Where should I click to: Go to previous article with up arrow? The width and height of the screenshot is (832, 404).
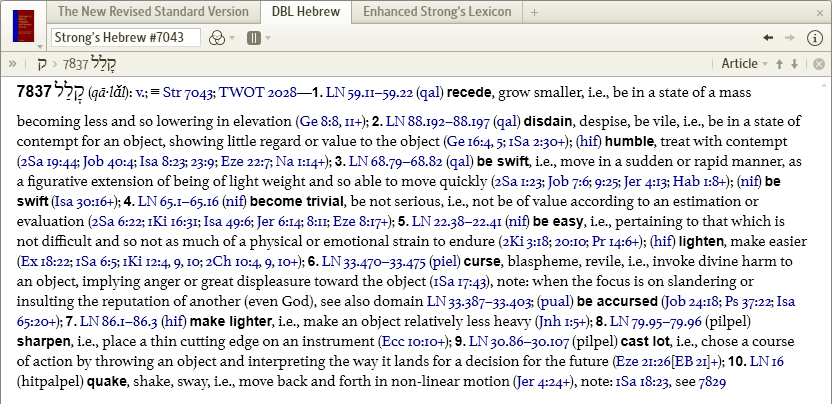pos(779,64)
